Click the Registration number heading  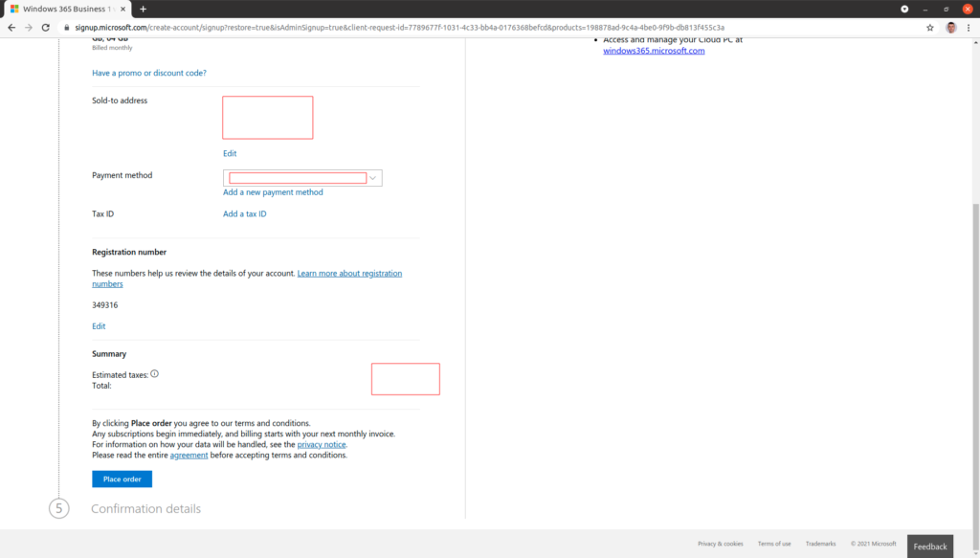coord(129,252)
